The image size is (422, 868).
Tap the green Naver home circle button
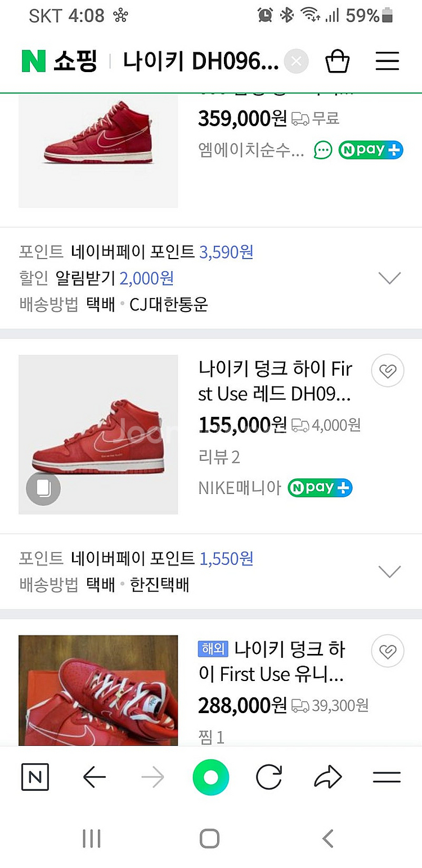pyautogui.click(x=210, y=778)
